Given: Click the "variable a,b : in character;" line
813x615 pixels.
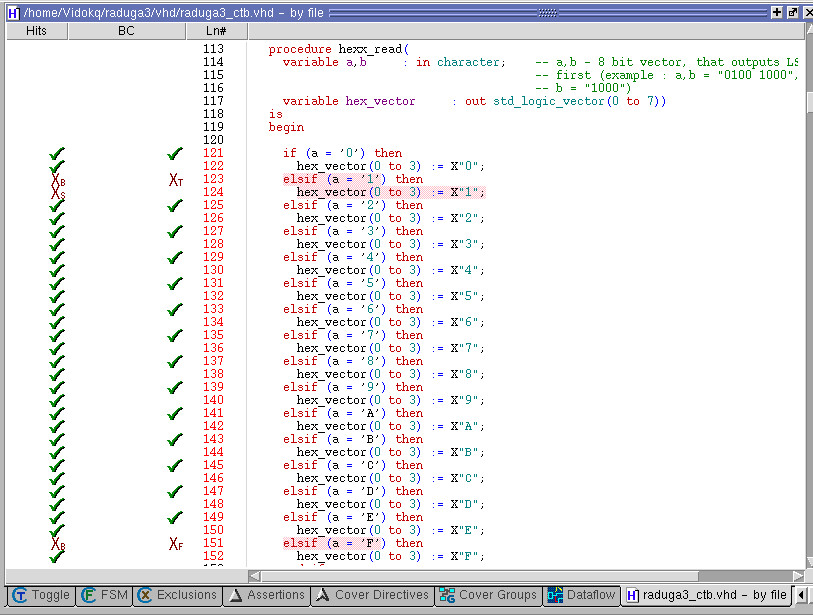Looking at the screenshot, I should pyautogui.click(x=394, y=62).
